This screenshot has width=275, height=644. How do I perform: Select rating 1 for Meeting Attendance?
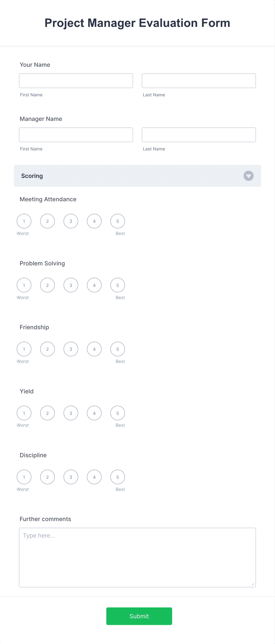point(24,221)
